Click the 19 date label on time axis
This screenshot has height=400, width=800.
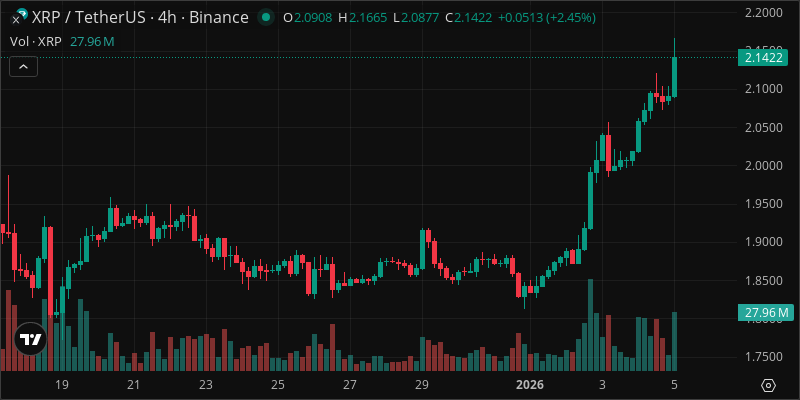[x=62, y=384]
